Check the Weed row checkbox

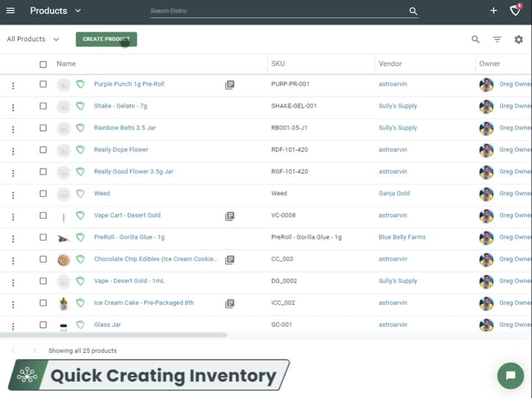pos(43,193)
